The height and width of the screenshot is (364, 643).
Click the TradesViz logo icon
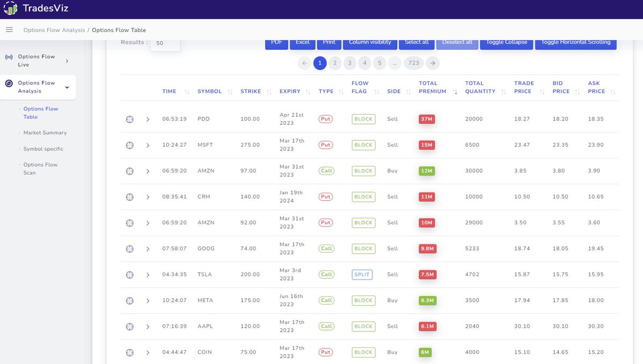pyautogui.click(x=10, y=9)
